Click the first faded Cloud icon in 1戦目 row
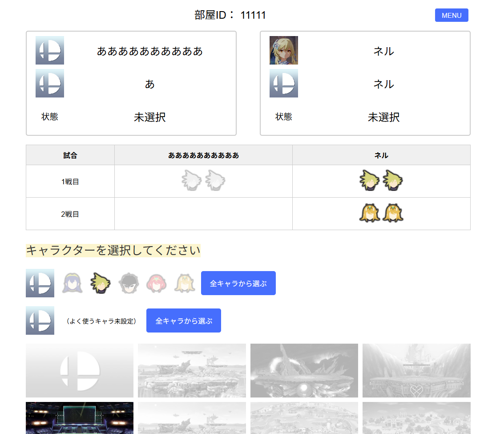Screen dimensions: 504x434 pyautogui.click(x=192, y=180)
